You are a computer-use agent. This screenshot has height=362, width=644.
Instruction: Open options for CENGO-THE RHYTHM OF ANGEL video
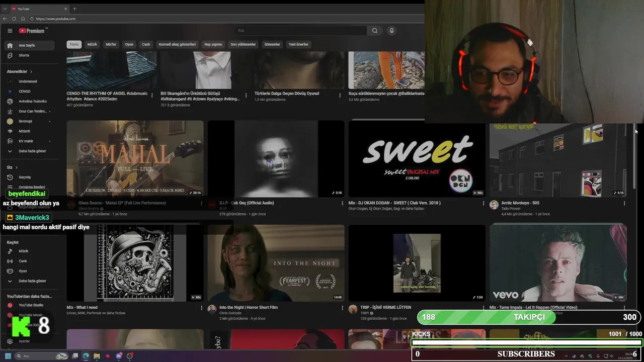point(152,96)
